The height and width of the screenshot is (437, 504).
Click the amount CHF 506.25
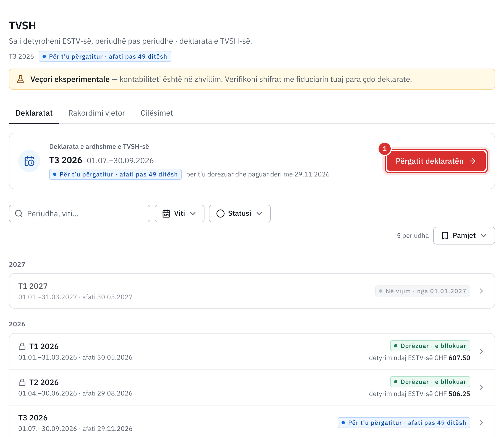coord(452,394)
